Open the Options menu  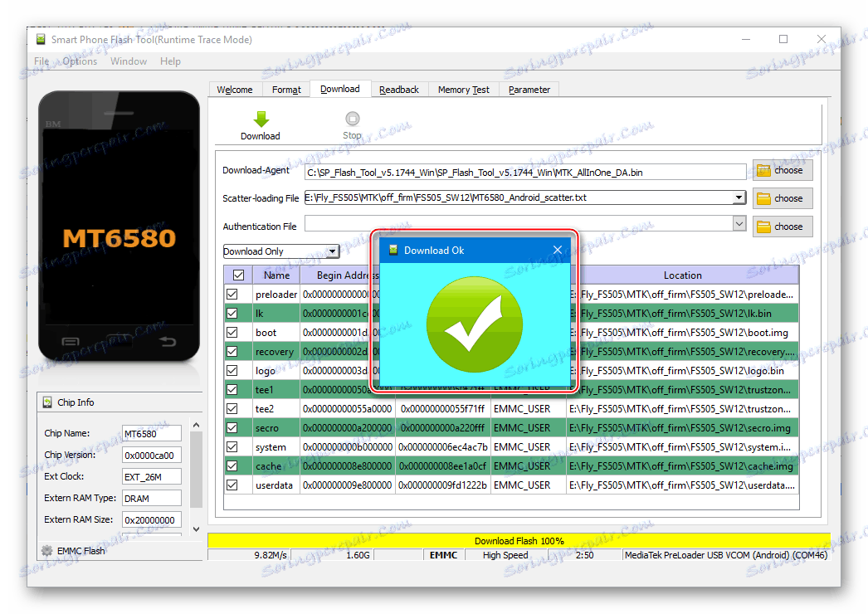[x=80, y=61]
